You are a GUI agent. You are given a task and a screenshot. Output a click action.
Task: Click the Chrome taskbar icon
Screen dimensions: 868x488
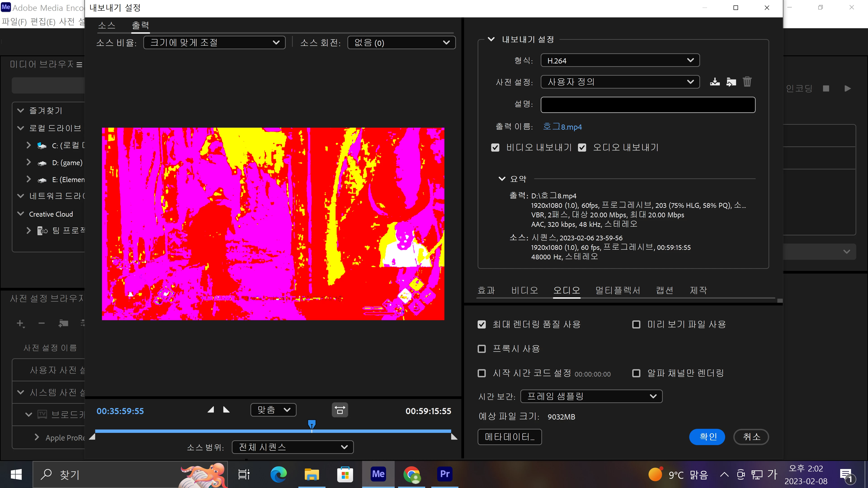(411, 474)
